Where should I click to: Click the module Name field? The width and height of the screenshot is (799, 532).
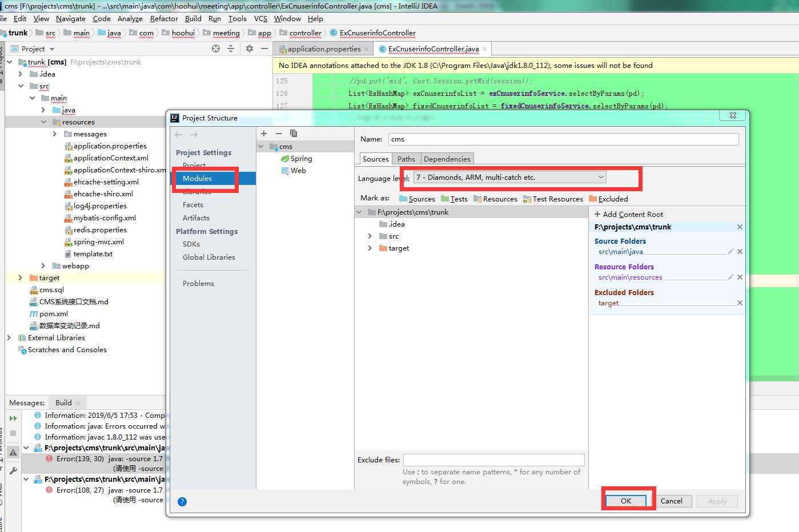pyautogui.click(x=563, y=139)
